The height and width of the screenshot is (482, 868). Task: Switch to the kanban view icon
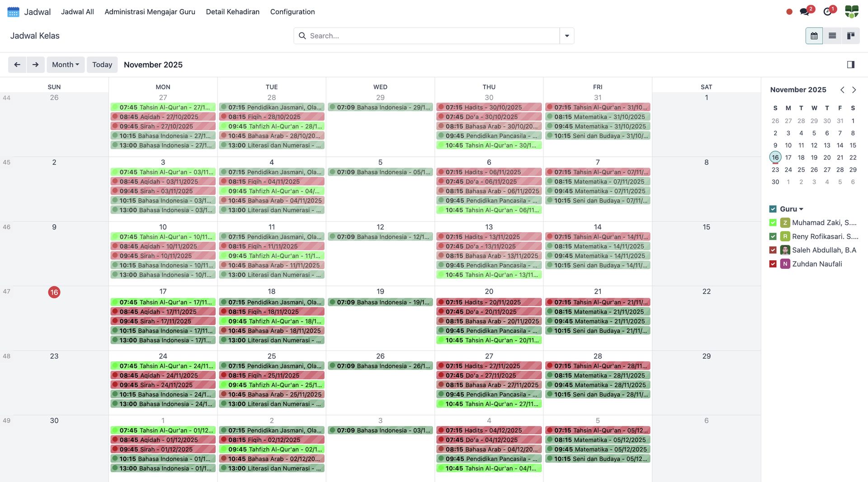pyautogui.click(x=850, y=36)
